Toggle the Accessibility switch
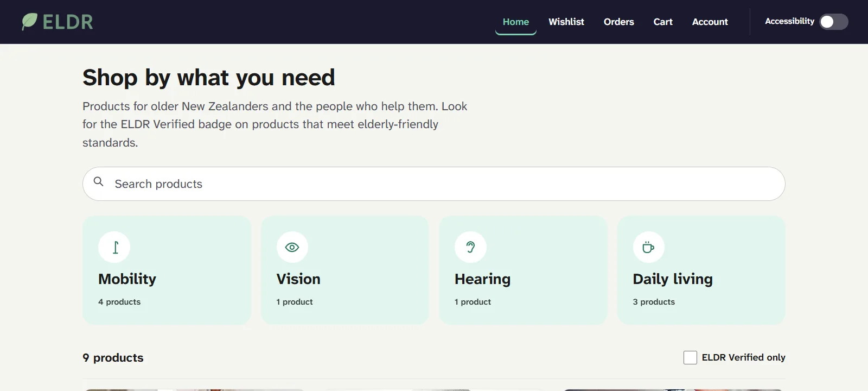This screenshot has width=868, height=391. pyautogui.click(x=834, y=22)
